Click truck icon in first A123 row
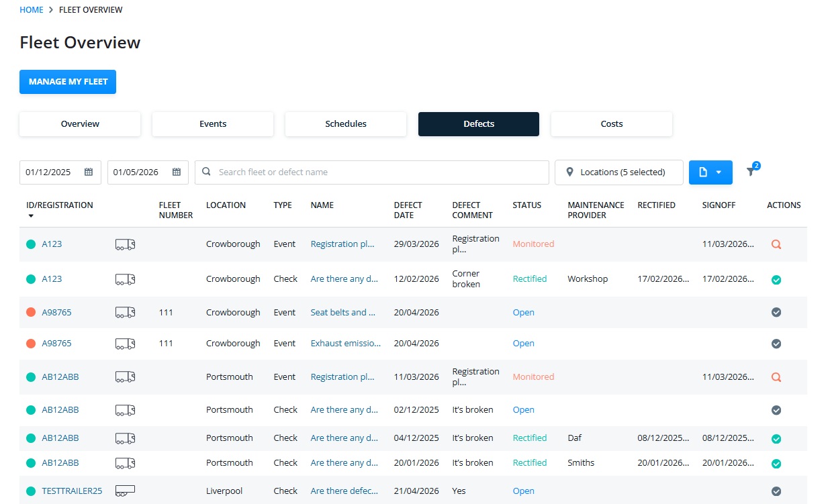Image resolution: width=834 pixels, height=504 pixels. click(x=125, y=244)
